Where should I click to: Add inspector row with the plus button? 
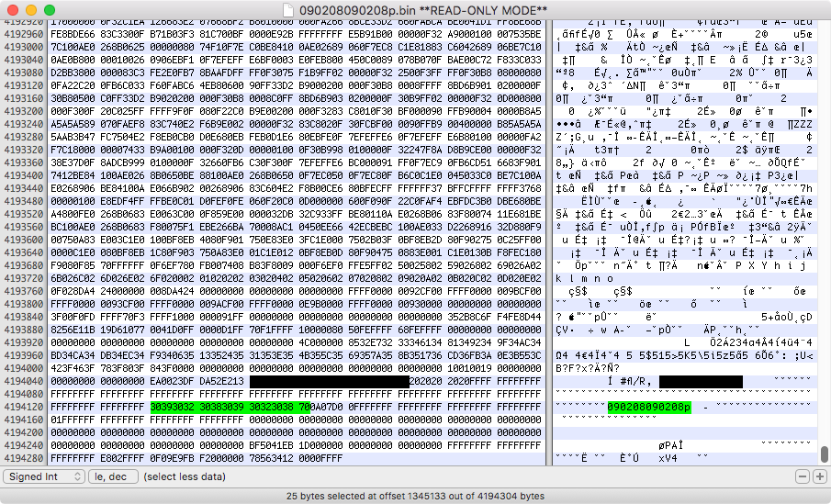click(x=819, y=476)
